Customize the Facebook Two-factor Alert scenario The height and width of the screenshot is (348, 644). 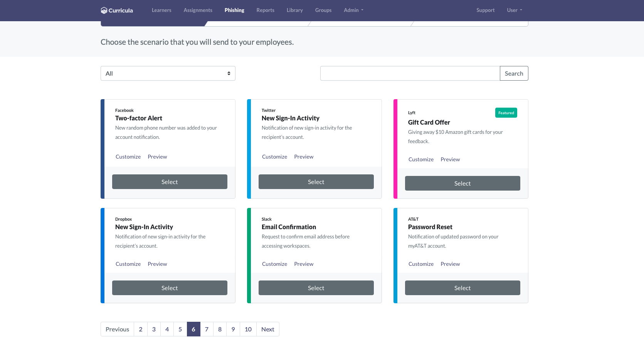coord(128,157)
